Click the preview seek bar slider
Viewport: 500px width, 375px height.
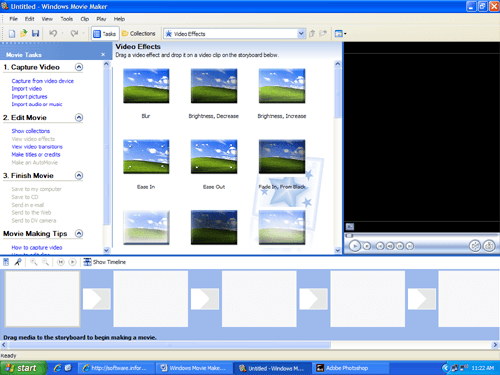pyautogui.click(x=349, y=236)
